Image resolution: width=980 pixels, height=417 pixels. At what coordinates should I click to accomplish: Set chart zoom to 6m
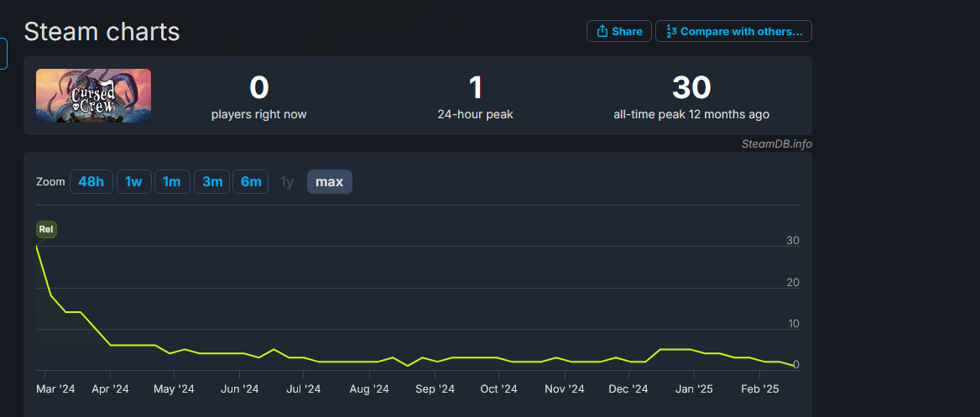(x=251, y=182)
